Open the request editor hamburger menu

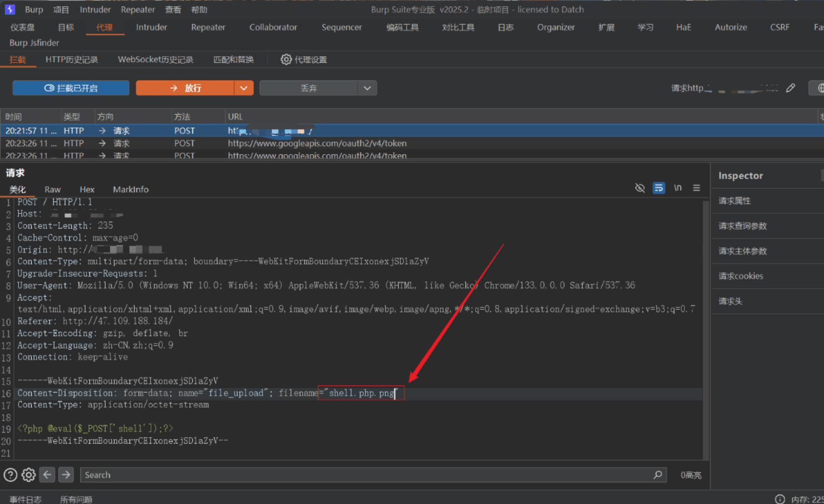click(696, 188)
